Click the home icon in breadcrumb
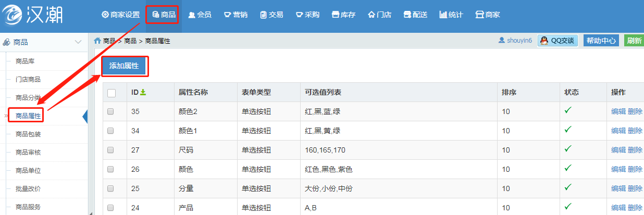 pyautogui.click(x=97, y=41)
